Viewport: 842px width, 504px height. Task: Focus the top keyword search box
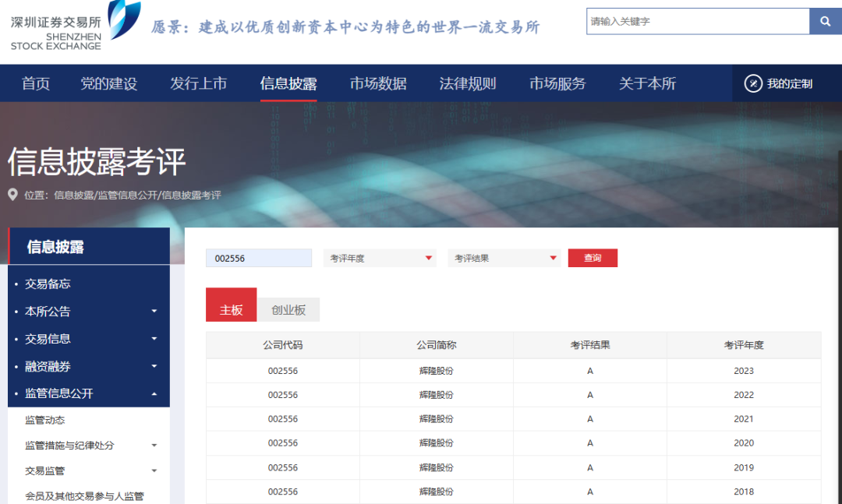(697, 21)
